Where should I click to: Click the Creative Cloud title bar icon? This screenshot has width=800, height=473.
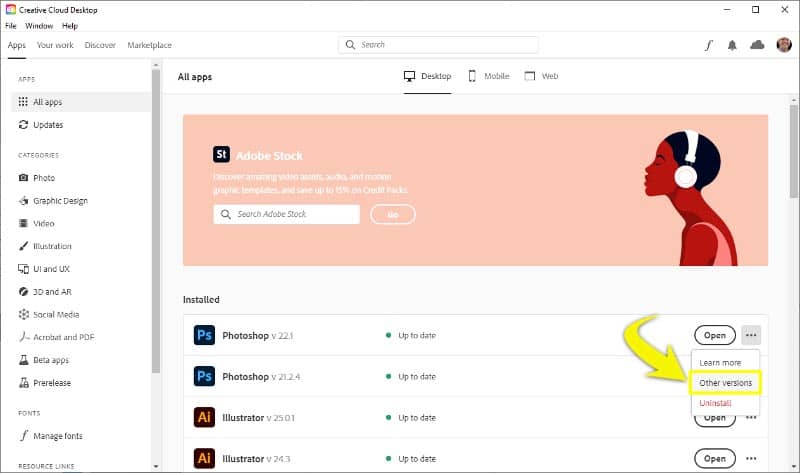click(x=11, y=10)
